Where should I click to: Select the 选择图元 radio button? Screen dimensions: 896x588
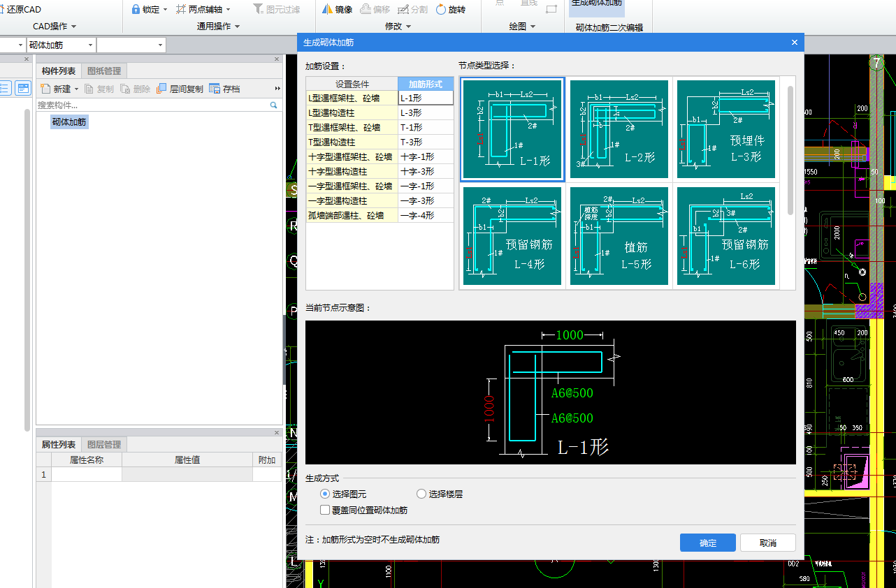pyautogui.click(x=325, y=494)
